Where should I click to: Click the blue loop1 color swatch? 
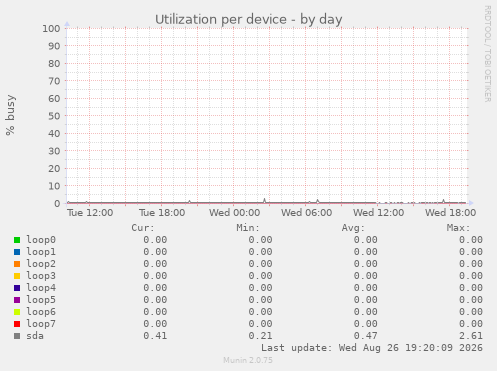(17, 252)
